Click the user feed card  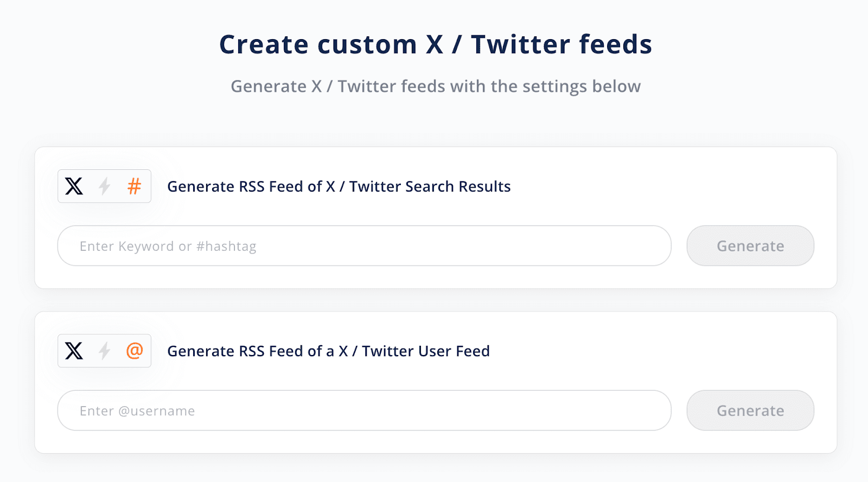click(x=434, y=382)
